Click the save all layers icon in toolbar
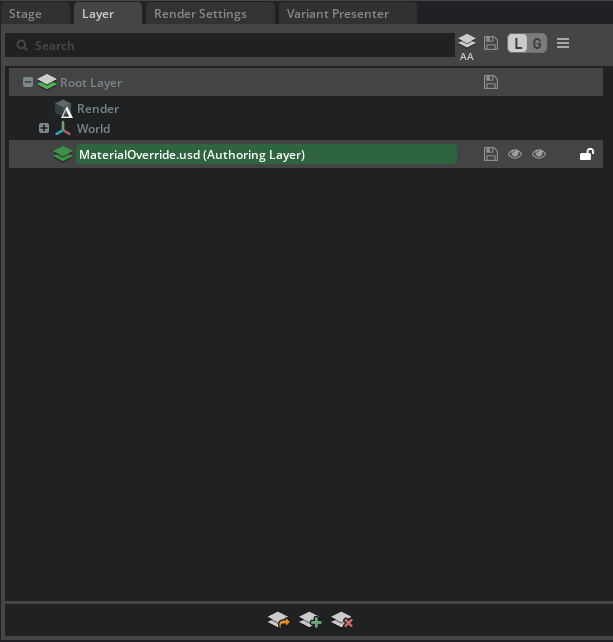 pyautogui.click(x=491, y=43)
